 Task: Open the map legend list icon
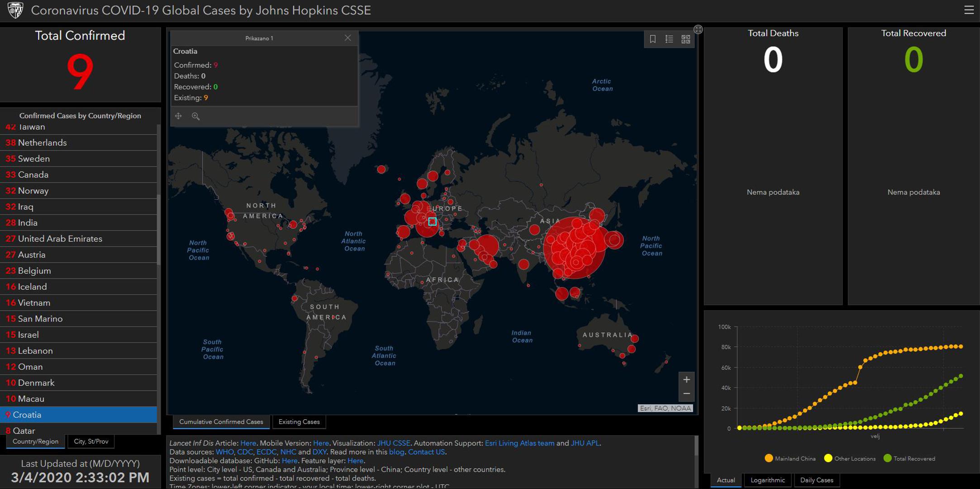pos(669,39)
